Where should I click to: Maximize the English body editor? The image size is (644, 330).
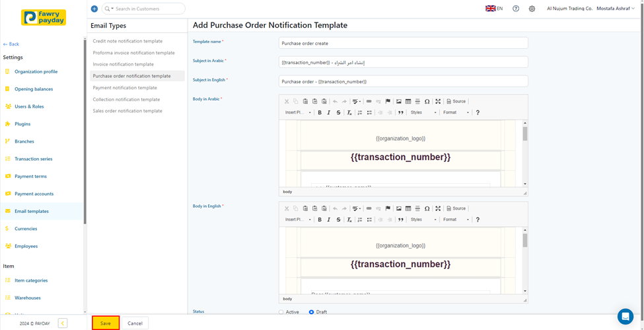point(438,209)
